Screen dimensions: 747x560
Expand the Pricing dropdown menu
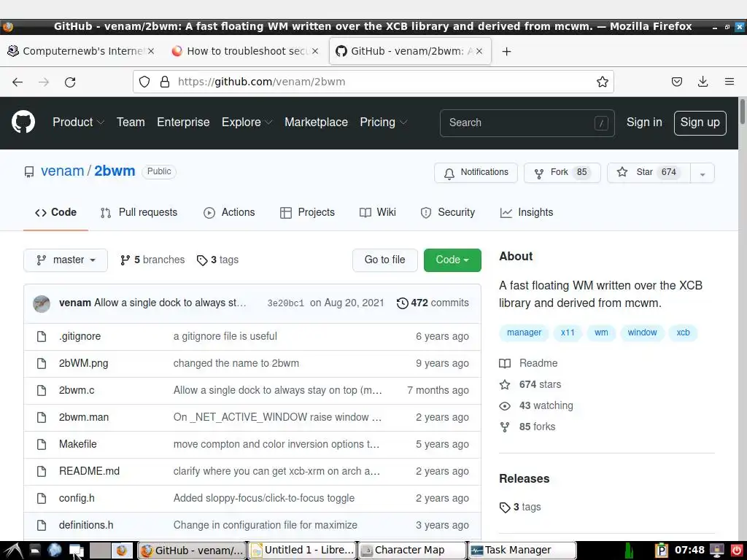point(384,122)
